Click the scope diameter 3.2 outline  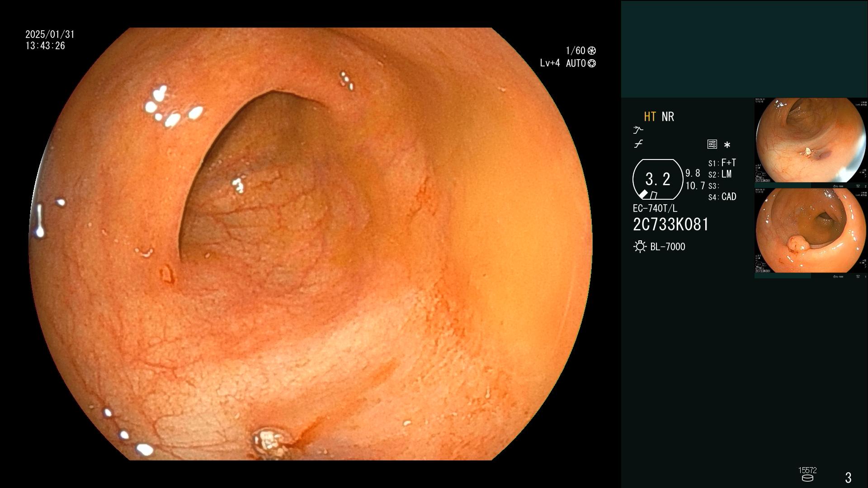click(x=658, y=179)
